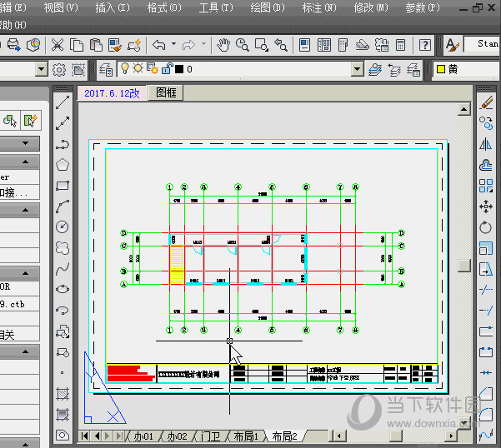Select the Arc draw tool
The height and width of the screenshot is (448, 501).
coord(63,207)
